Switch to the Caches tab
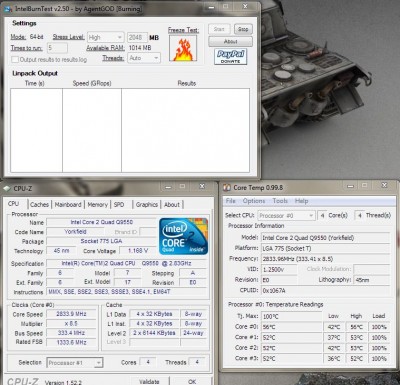This screenshot has height=385, width=400. (39, 205)
